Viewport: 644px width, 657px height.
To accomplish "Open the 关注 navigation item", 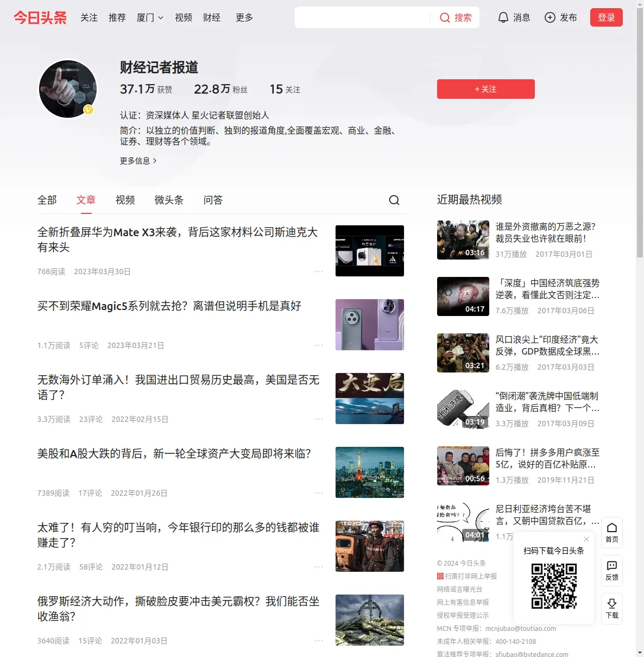I will click(89, 18).
